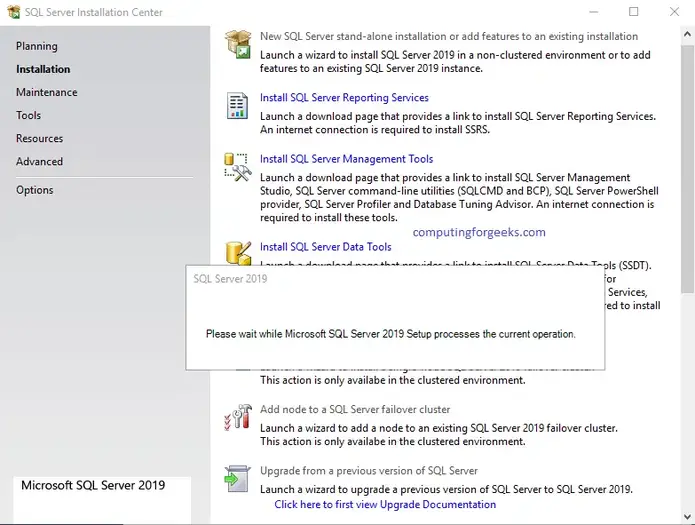Click the SQL Server Data Tools icon
The height and width of the screenshot is (525, 695).
pos(238,251)
